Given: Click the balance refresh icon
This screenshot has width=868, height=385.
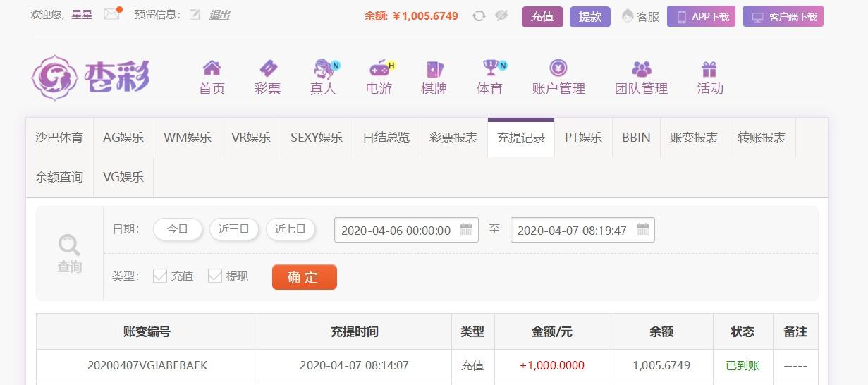Looking at the screenshot, I should [479, 16].
